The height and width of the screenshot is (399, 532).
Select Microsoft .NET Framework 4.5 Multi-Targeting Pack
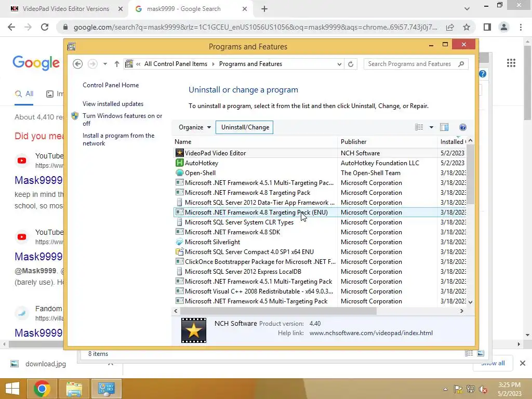[x=320, y=301]
